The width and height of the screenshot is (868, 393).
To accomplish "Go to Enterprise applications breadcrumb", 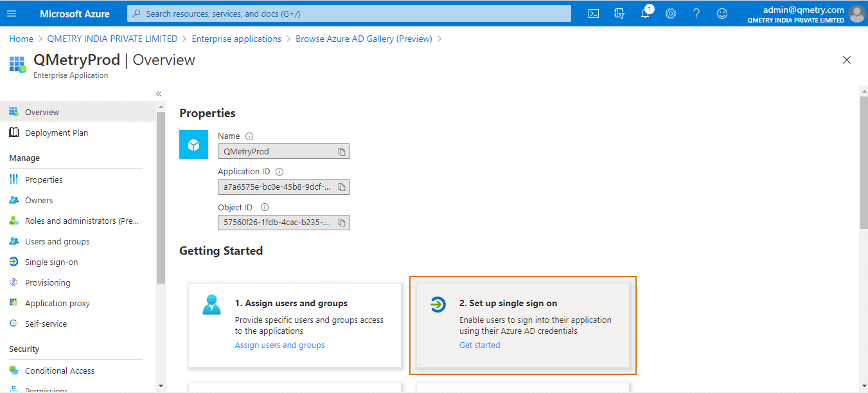I will pyautogui.click(x=236, y=39).
